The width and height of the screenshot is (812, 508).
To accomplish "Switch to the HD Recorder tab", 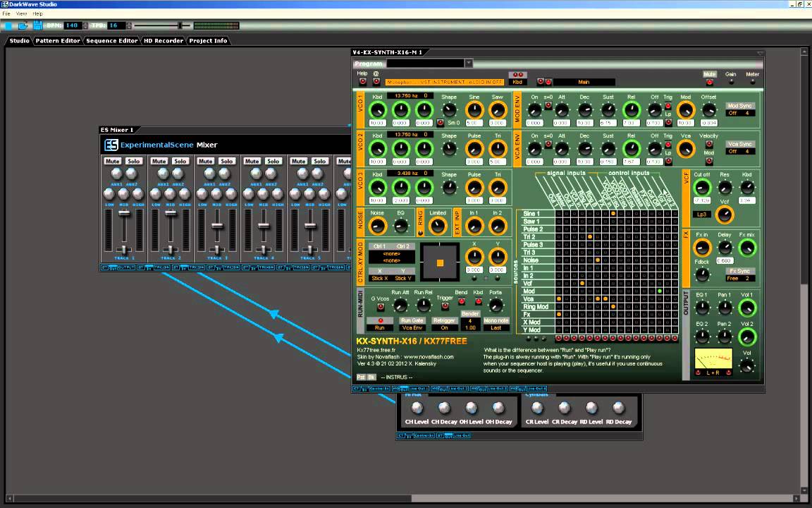I will [163, 40].
